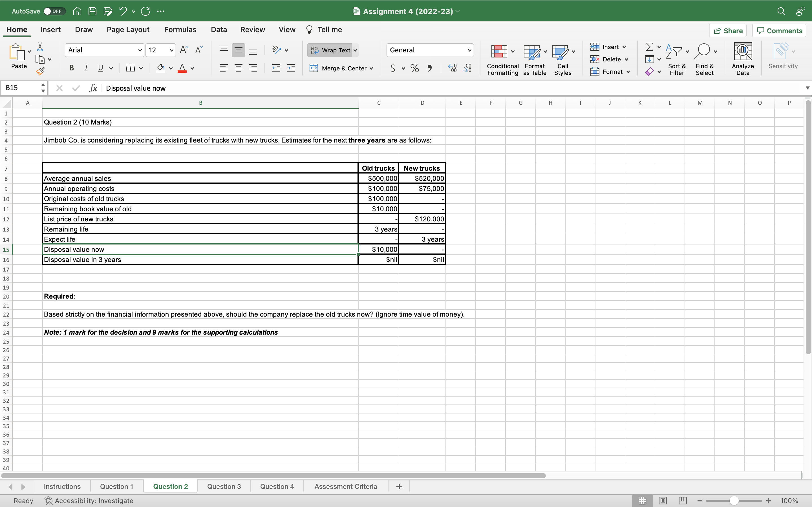The image size is (812, 507).
Task: Open the font name dropdown showing Arial
Action: coord(140,50)
